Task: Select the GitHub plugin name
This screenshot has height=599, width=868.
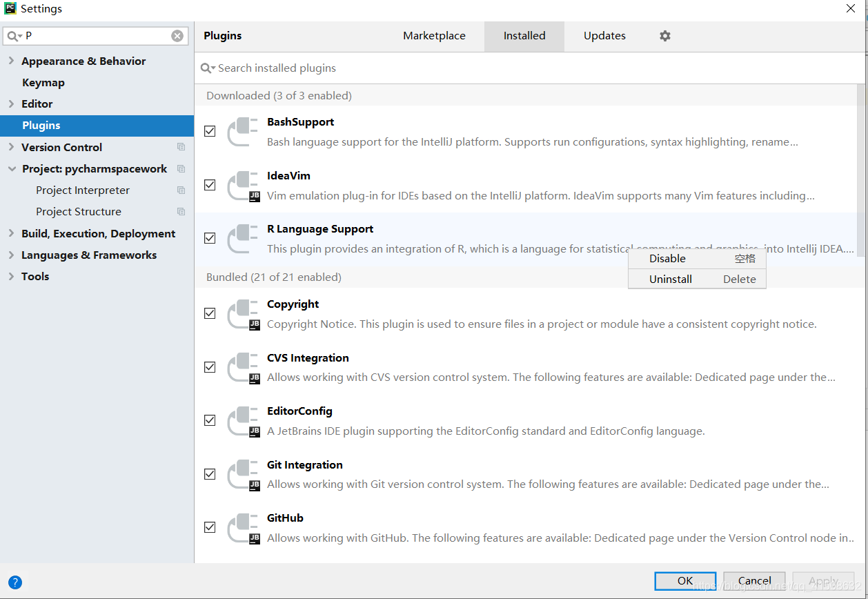Action: coord(285,518)
